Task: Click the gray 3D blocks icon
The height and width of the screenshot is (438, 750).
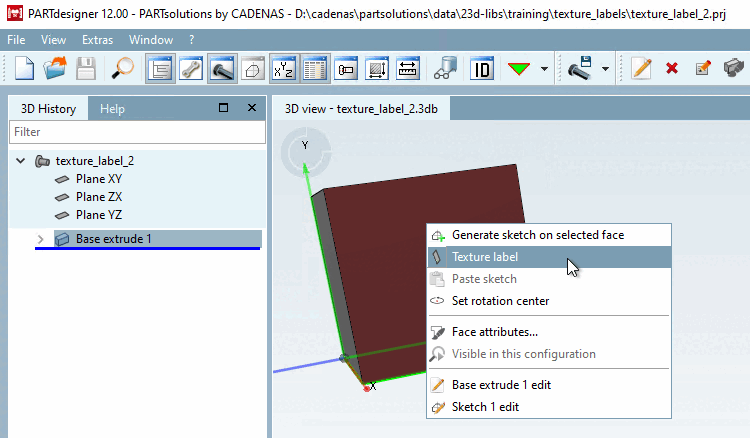Action: pyautogui.click(x=734, y=68)
